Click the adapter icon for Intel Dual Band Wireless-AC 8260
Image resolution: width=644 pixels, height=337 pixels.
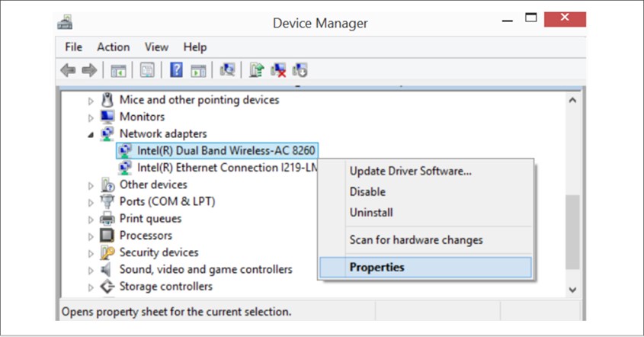tap(125, 151)
